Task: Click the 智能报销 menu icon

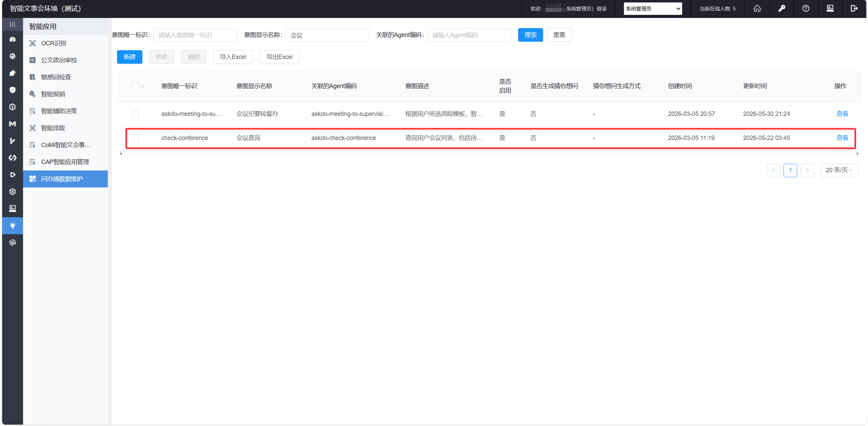Action: (33, 94)
